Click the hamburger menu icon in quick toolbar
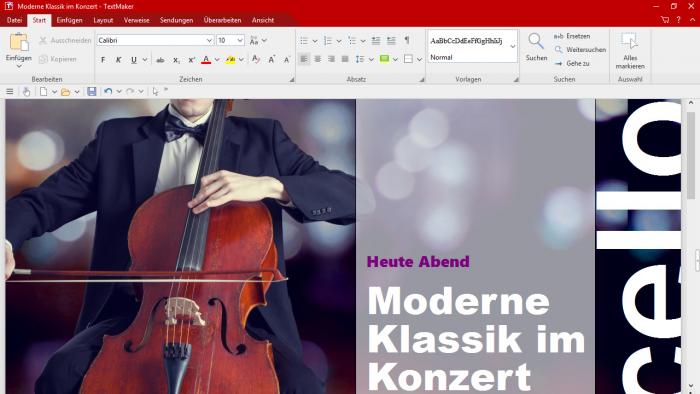 coord(9,91)
